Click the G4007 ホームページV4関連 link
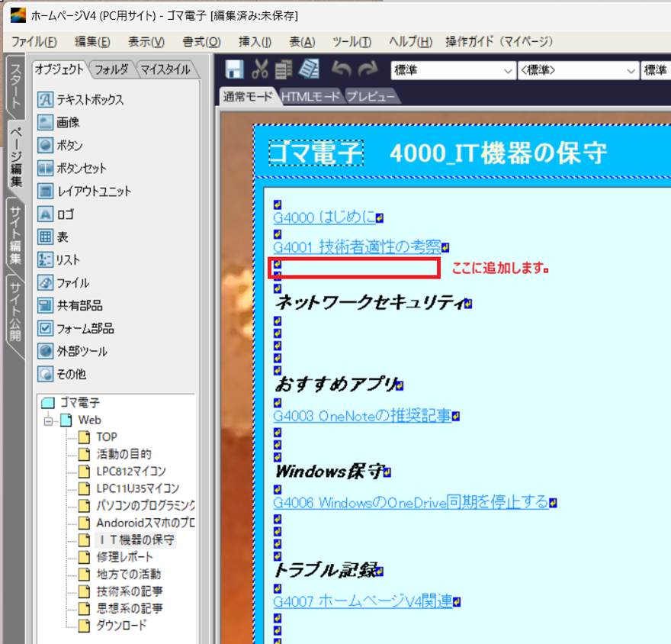The height and width of the screenshot is (644, 671). (362, 601)
